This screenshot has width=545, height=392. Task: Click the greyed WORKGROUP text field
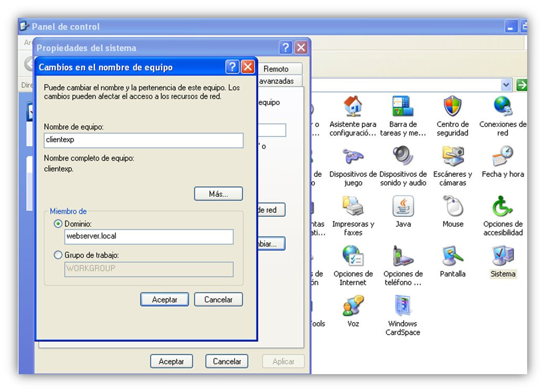pyautogui.click(x=149, y=269)
